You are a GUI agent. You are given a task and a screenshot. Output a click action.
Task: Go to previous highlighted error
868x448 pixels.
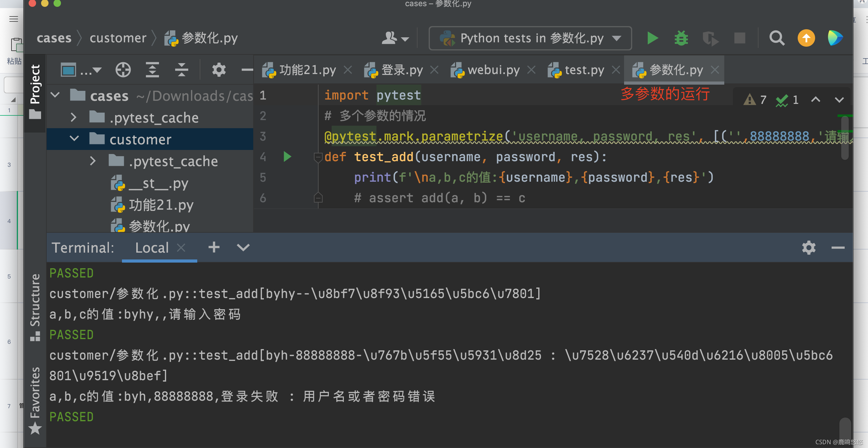[x=815, y=100]
